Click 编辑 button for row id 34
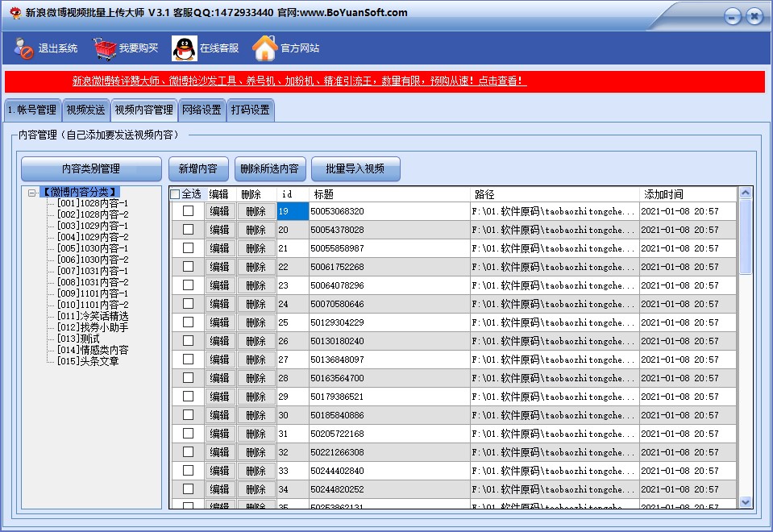Viewport: 773px width, 532px height. 220,489
